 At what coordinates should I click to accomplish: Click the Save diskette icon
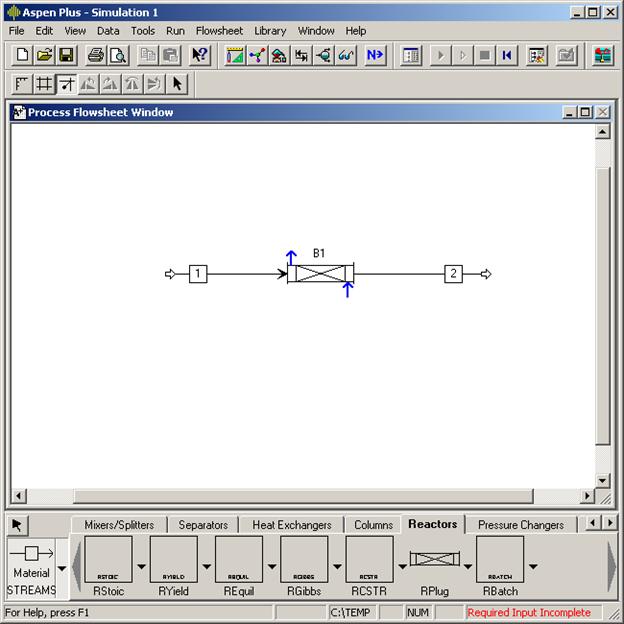[x=66, y=55]
